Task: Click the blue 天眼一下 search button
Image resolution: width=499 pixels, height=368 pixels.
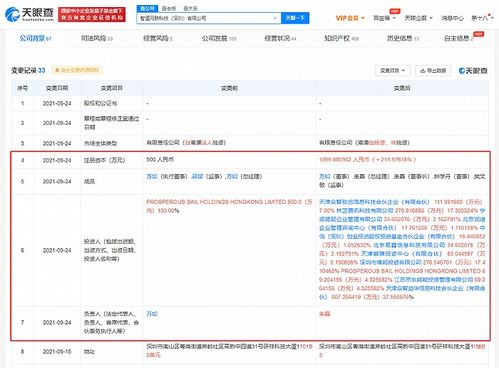Action: coord(295,18)
